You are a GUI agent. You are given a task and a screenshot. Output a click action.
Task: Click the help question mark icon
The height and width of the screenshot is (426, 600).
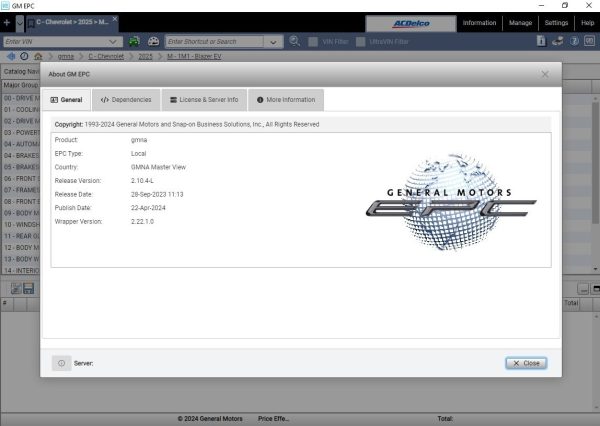[574, 41]
